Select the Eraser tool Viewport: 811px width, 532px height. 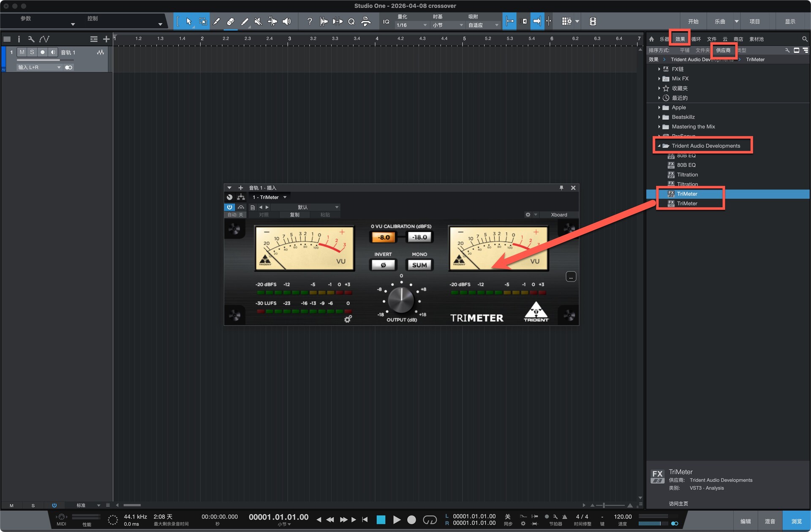231,22
